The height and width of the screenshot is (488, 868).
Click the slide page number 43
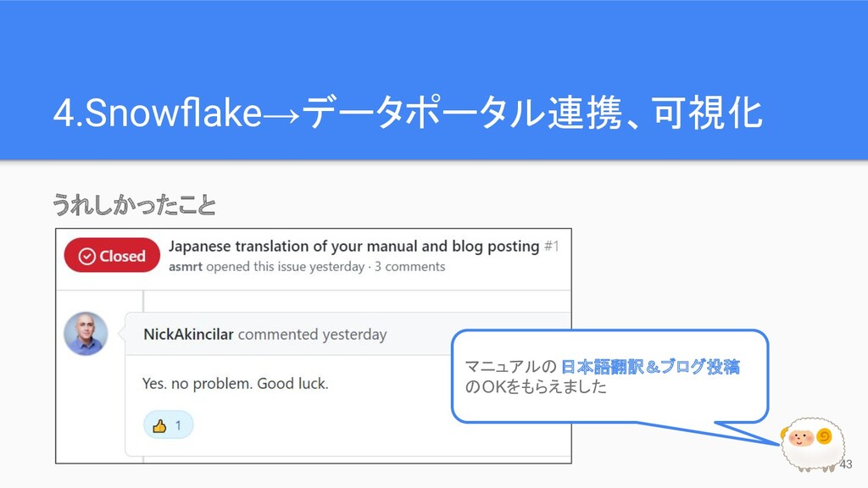[x=846, y=464]
